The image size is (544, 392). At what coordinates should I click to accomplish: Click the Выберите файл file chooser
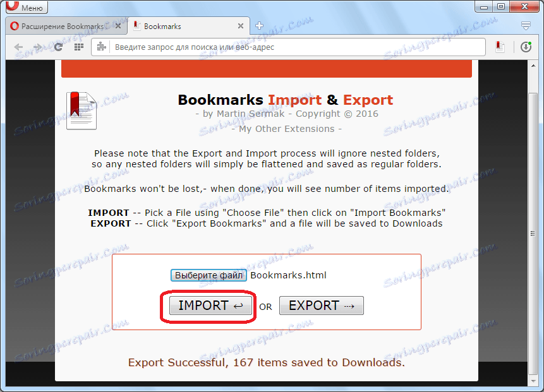pyautogui.click(x=209, y=275)
